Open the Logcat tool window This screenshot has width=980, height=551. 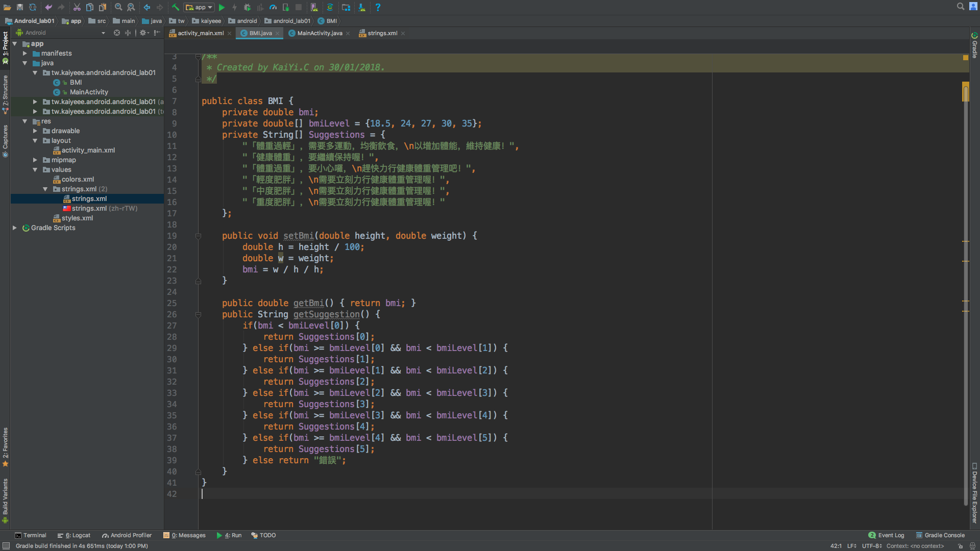point(74,535)
